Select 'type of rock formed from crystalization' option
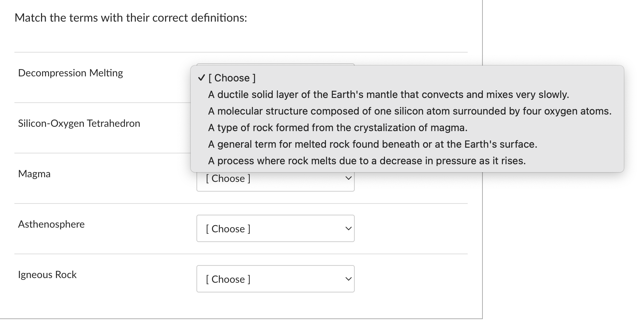 [337, 128]
